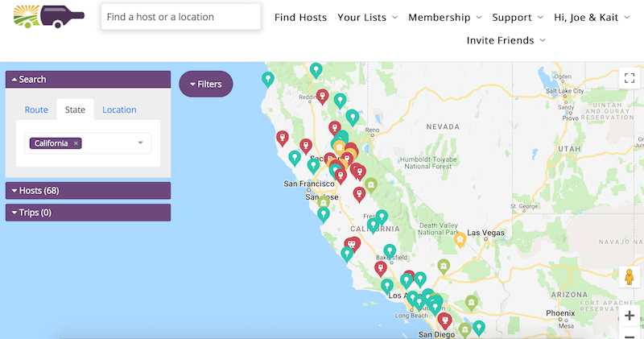The width and height of the screenshot is (644, 339).
Task: Open the Filters button
Action: tap(206, 84)
